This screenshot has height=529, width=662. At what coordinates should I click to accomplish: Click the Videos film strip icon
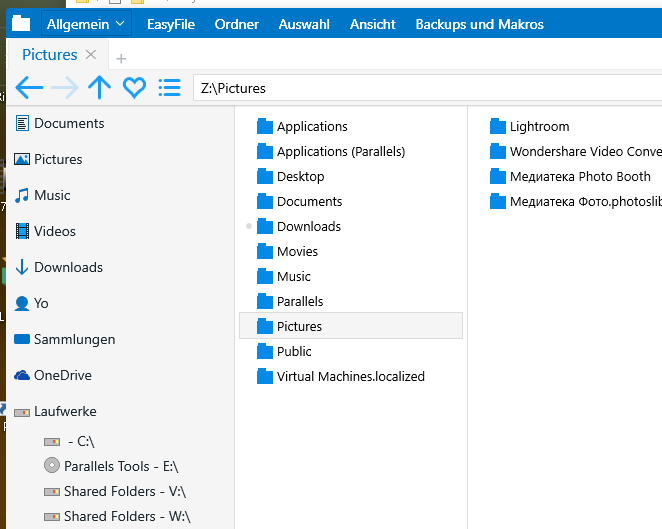point(22,231)
